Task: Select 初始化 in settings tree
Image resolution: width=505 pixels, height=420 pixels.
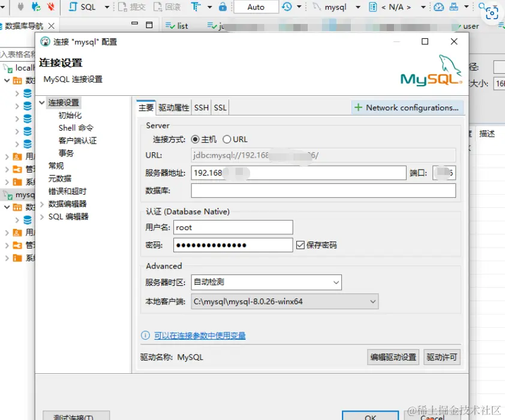Action: click(x=70, y=115)
